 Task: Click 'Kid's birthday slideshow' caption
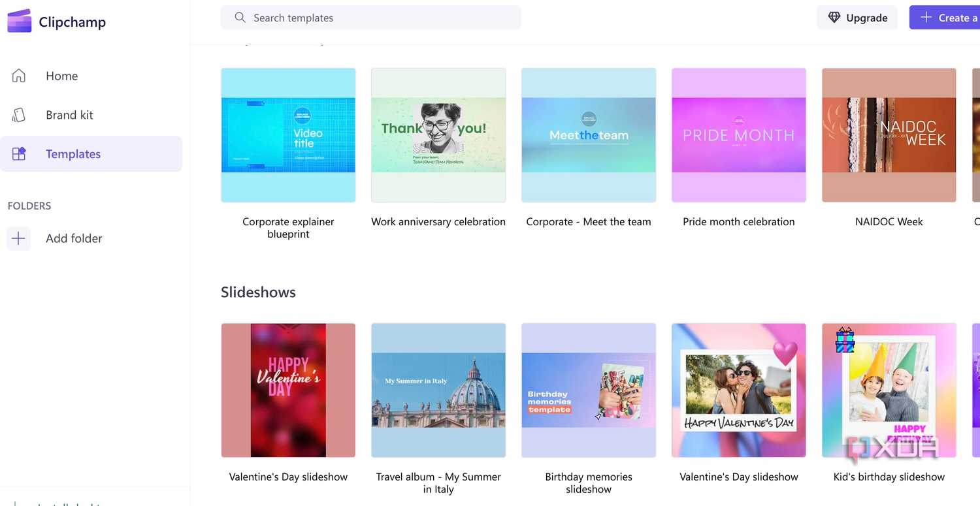[889, 477]
